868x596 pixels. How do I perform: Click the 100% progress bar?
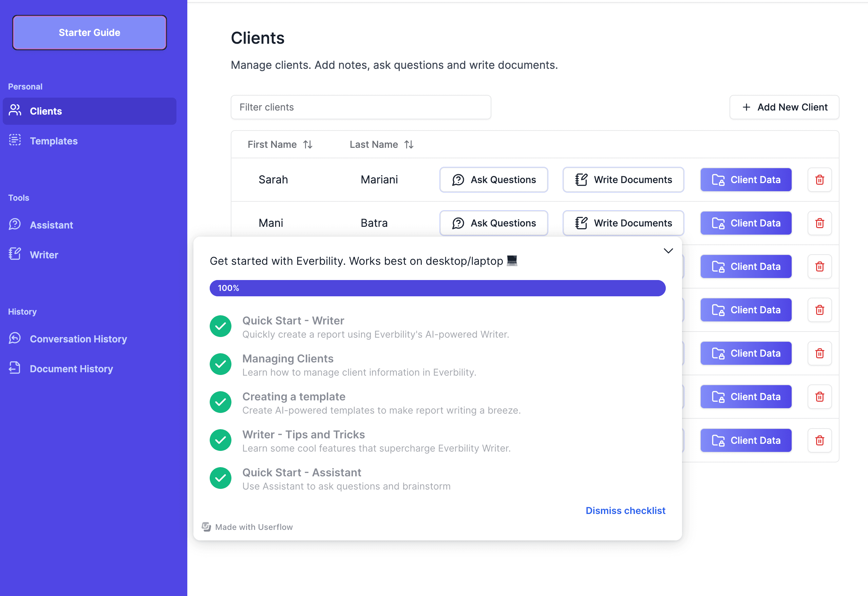pos(437,288)
